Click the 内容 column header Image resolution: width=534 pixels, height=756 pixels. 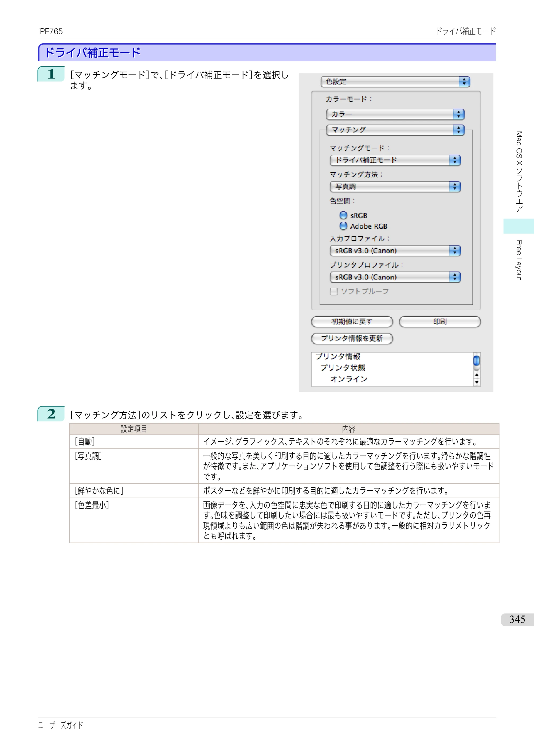tap(349, 429)
